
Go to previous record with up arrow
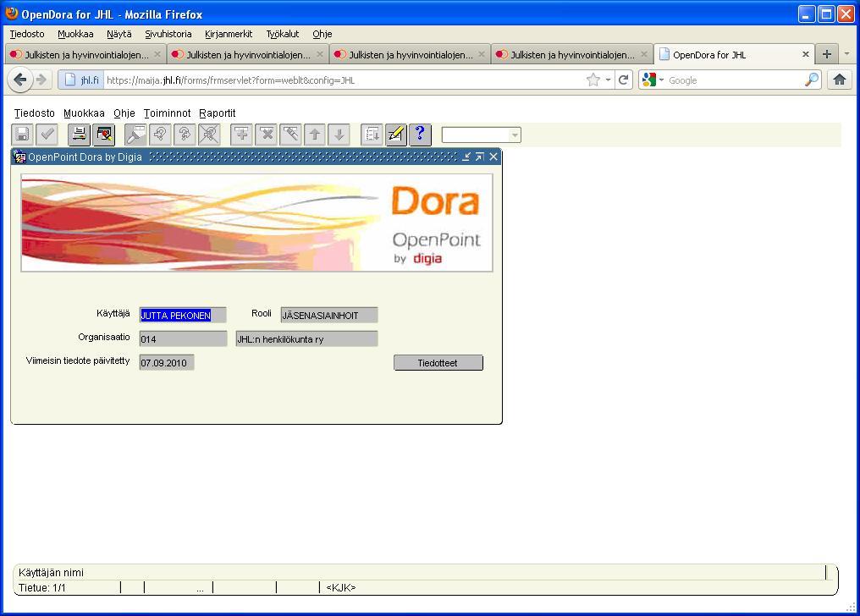(x=315, y=135)
